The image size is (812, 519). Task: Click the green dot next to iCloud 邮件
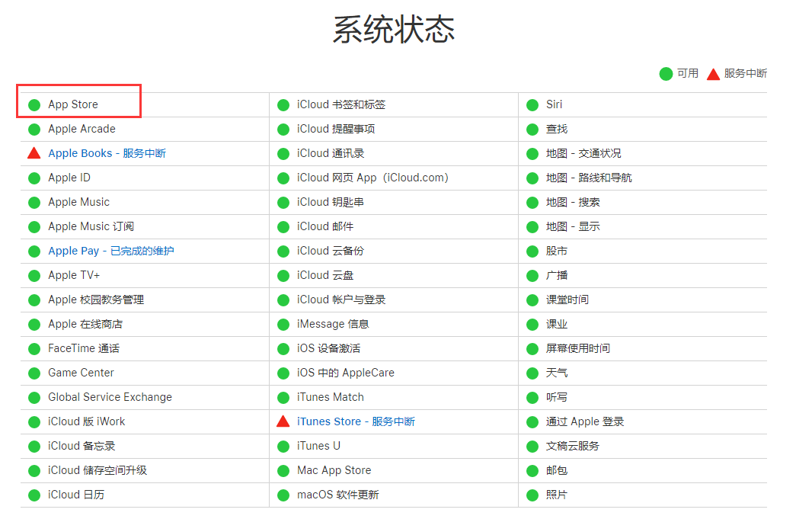tap(283, 226)
